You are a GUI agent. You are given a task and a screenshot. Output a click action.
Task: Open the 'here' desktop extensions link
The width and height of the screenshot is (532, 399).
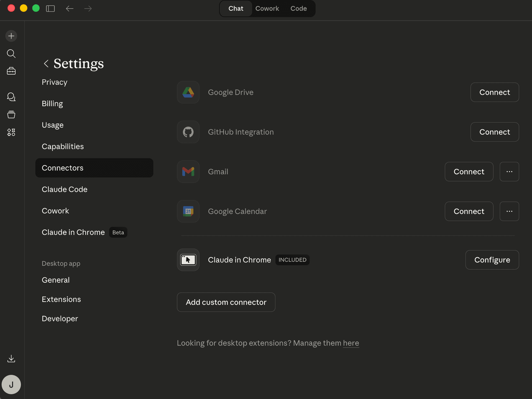pos(351,343)
